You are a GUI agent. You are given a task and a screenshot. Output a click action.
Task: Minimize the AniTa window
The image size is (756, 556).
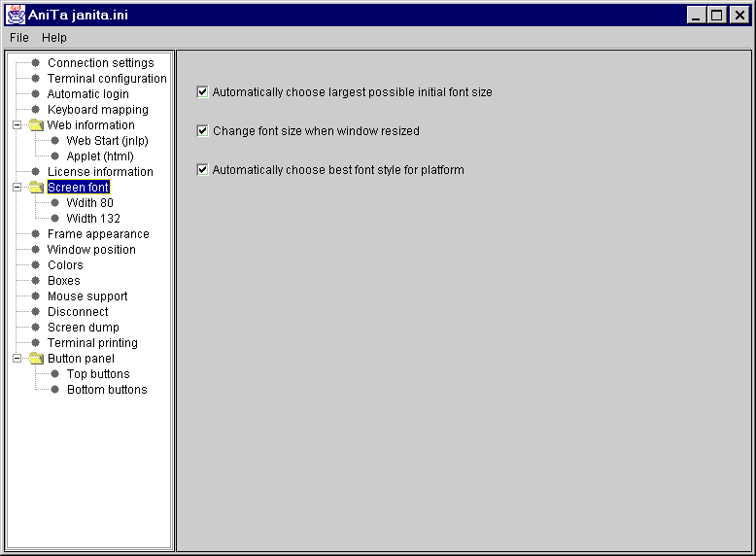(x=696, y=15)
